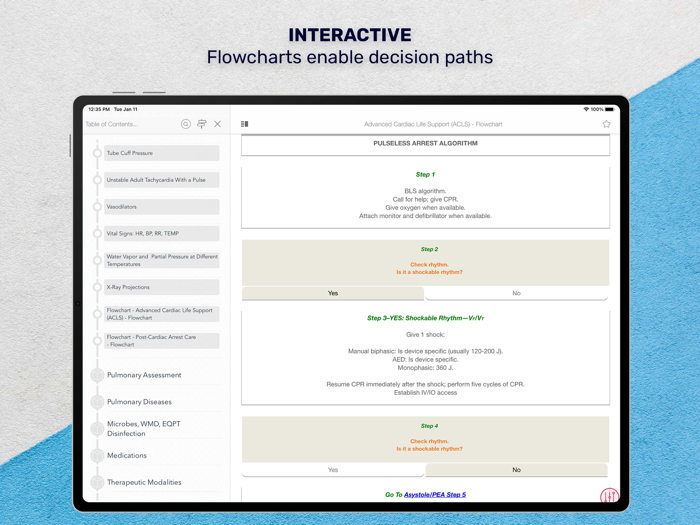This screenshot has width=700, height=525.
Task: Expand the Therapeutic Modalities section
Action: pos(144,482)
